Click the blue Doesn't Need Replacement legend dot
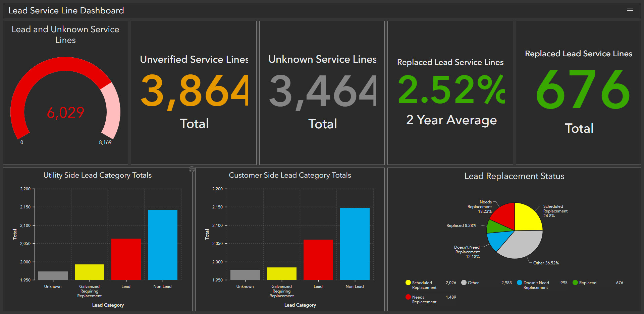 click(520, 282)
